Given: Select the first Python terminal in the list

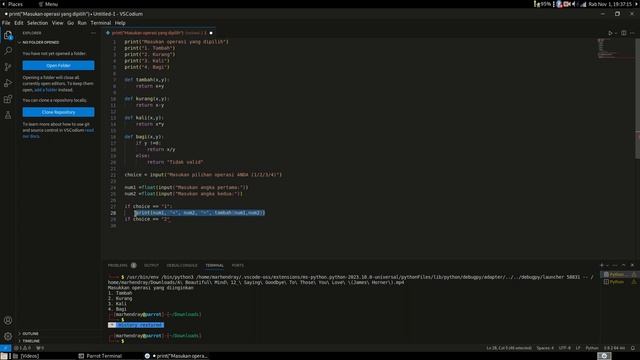Looking at the screenshot, I should 620,275.
